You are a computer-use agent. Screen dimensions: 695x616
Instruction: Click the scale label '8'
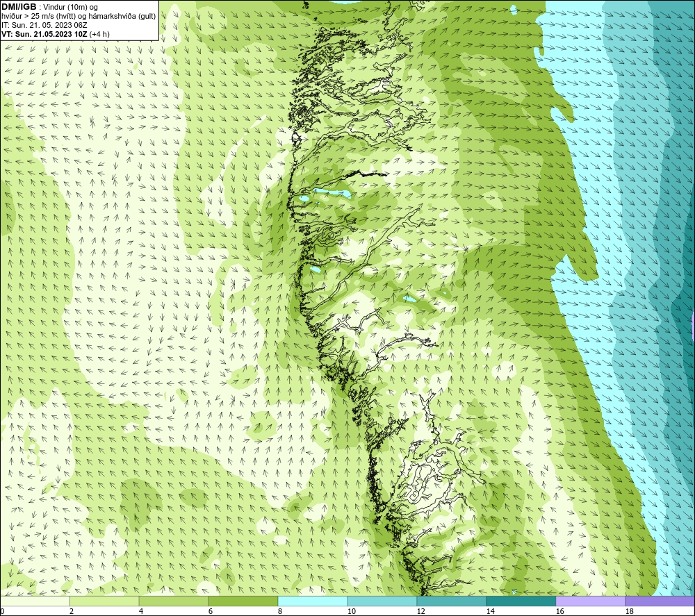click(x=279, y=612)
